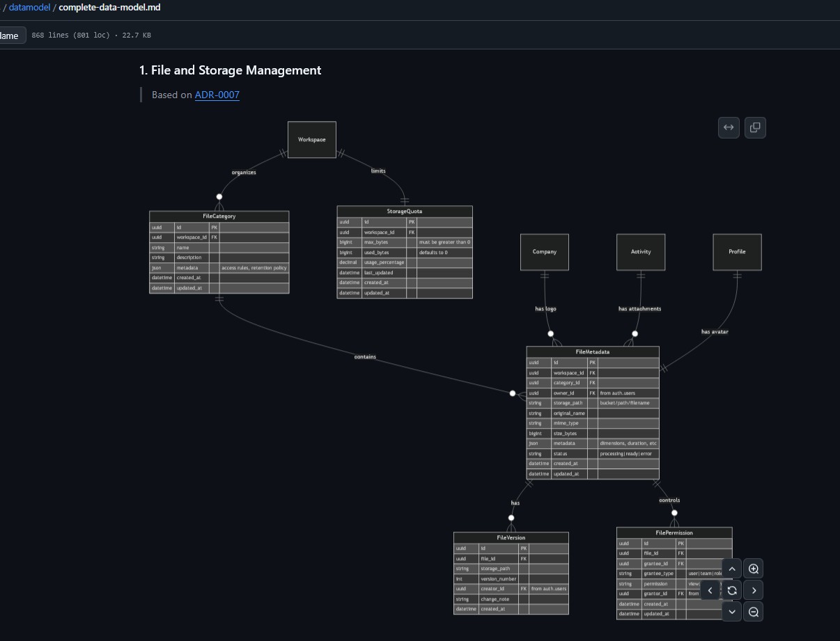Pan the diagram left with the left chevron

pos(710,590)
